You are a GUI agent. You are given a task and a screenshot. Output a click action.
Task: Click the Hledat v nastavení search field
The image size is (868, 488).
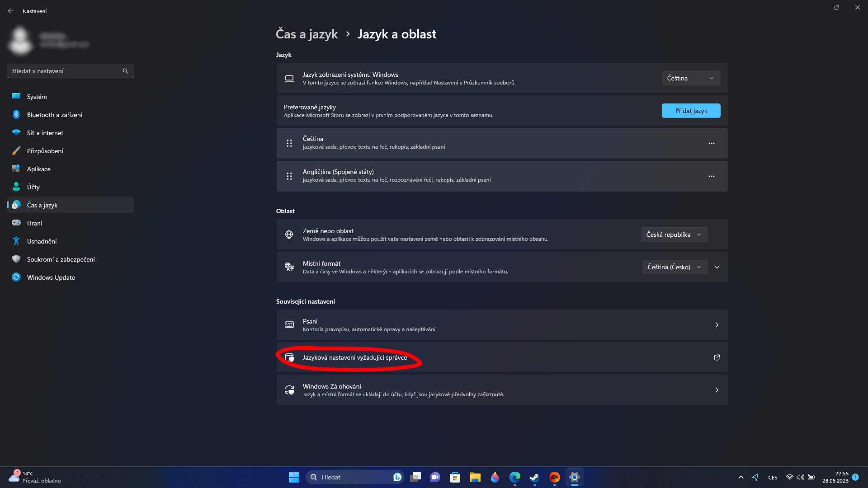[66, 71]
